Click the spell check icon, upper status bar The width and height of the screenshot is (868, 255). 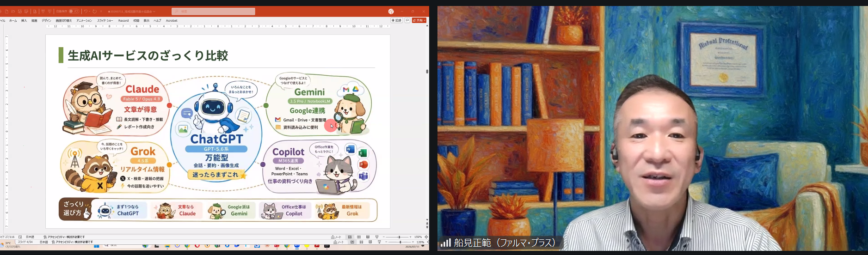[20, 237]
